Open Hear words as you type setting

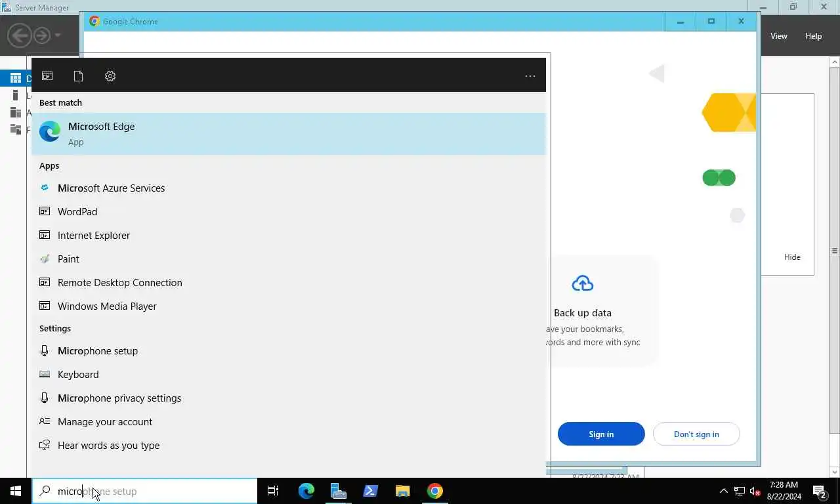289,445
